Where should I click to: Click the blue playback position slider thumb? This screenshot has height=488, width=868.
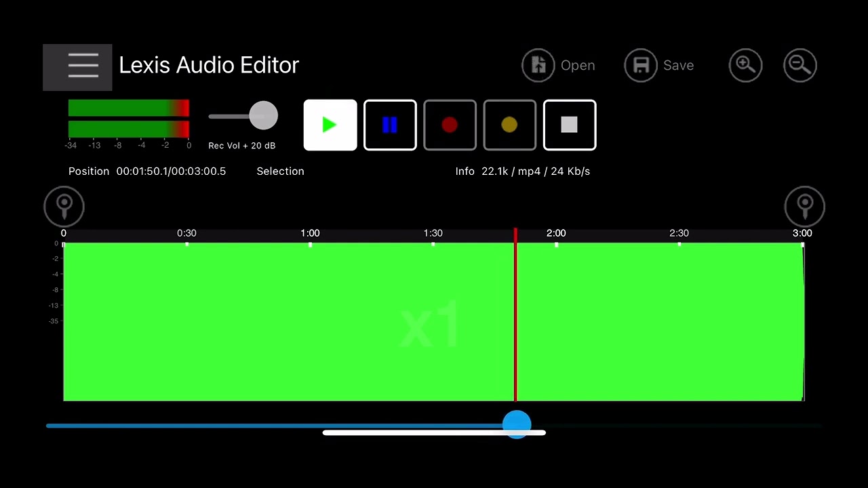tap(517, 425)
